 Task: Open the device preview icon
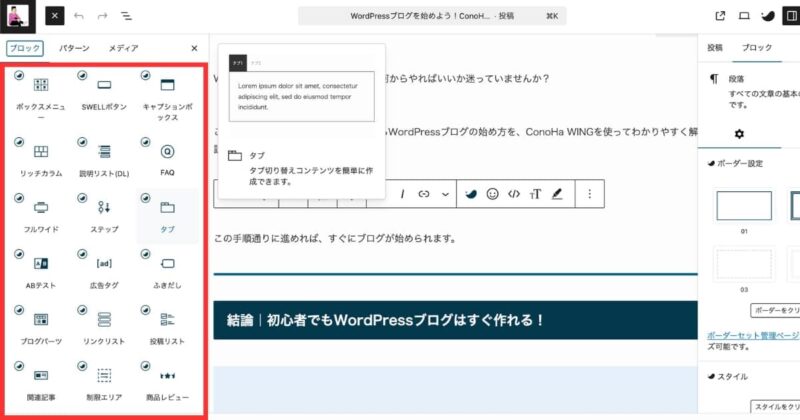(x=744, y=16)
